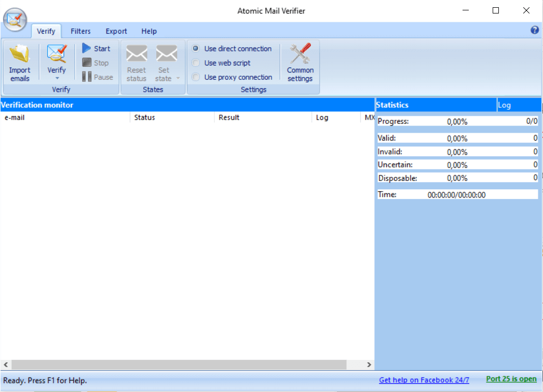The image size is (543, 392).
Task: Switch to the Log panel tab
Action: pyautogui.click(x=519, y=105)
